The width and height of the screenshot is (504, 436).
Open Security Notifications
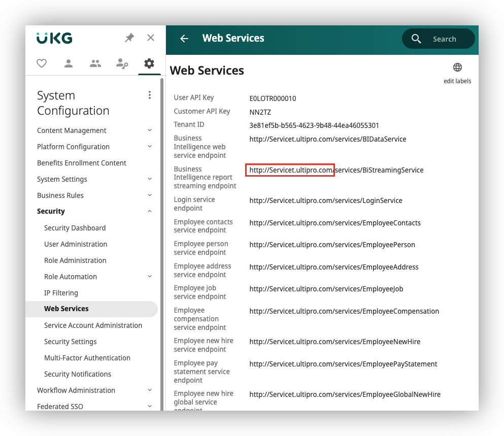pyautogui.click(x=78, y=374)
